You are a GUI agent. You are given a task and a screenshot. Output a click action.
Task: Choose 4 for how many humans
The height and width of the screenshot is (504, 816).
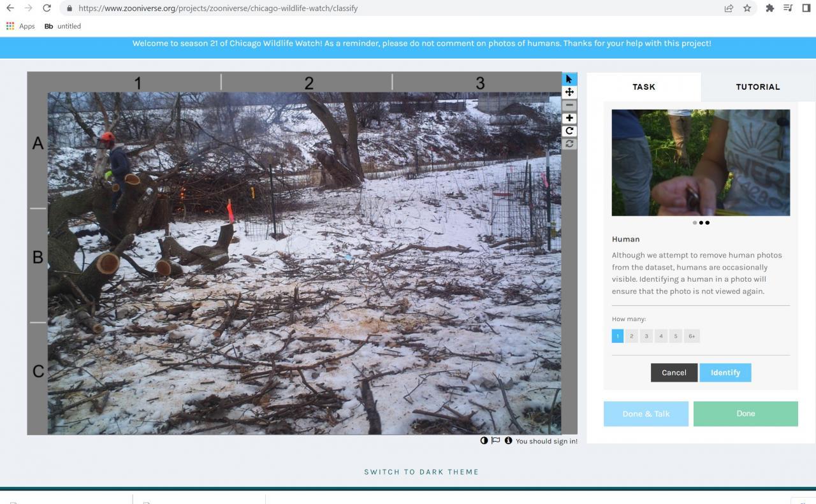pyautogui.click(x=660, y=336)
